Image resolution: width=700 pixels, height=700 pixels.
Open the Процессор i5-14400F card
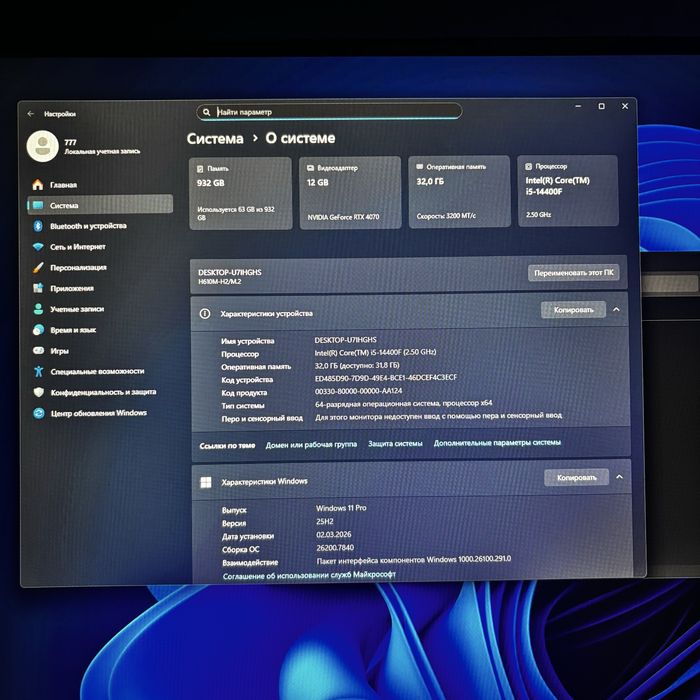click(x=568, y=191)
